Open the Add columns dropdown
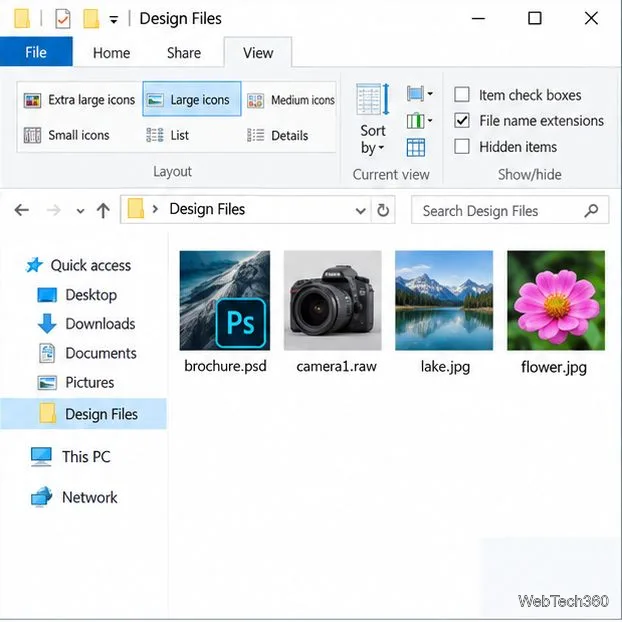Image resolution: width=622 pixels, height=622 pixels. coord(419,121)
